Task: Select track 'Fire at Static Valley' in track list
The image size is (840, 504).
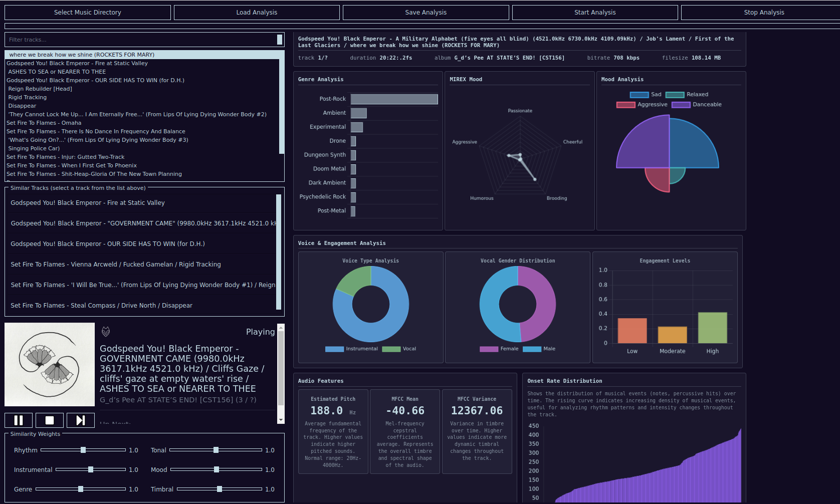Action: click(x=142, y=63)
